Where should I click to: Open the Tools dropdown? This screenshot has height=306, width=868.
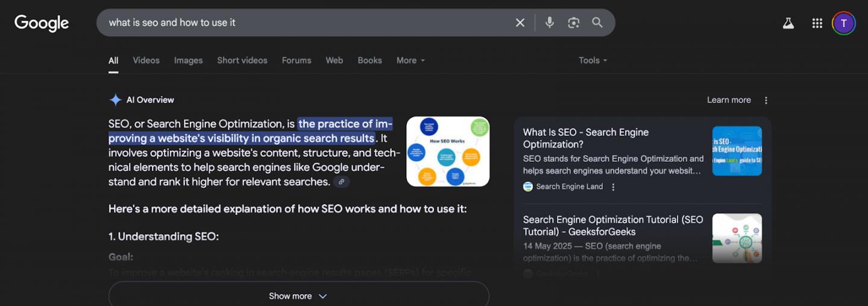pos(593,60)
